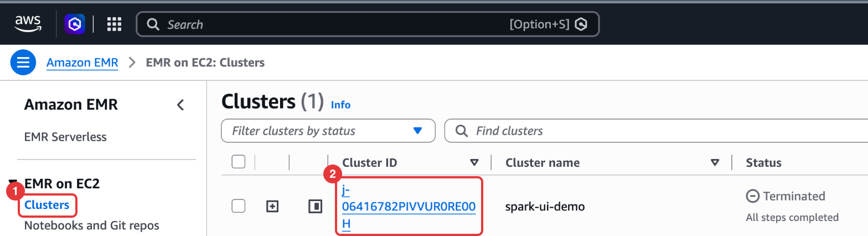Image resolution: width=868 pixels, height=236 pixels.
Task: Open EMR Serverless in the sidebar
Action: pos(65,137)
